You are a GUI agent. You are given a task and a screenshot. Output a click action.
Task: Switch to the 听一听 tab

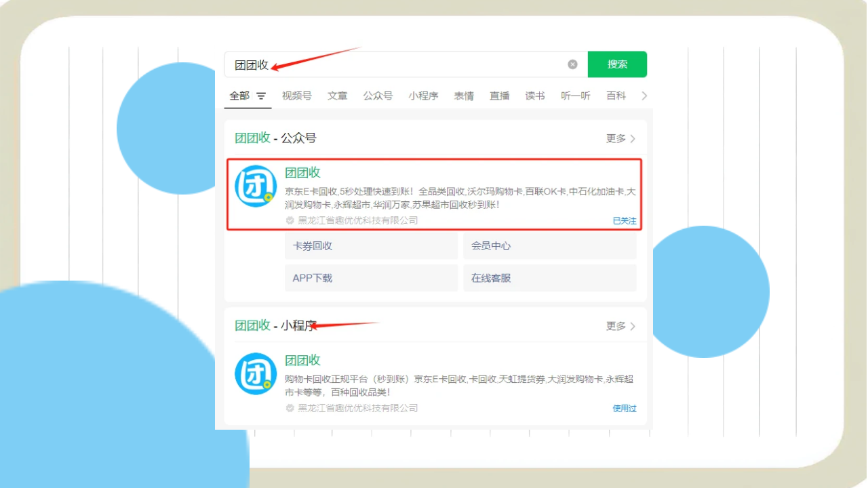[x=576, y=96]
